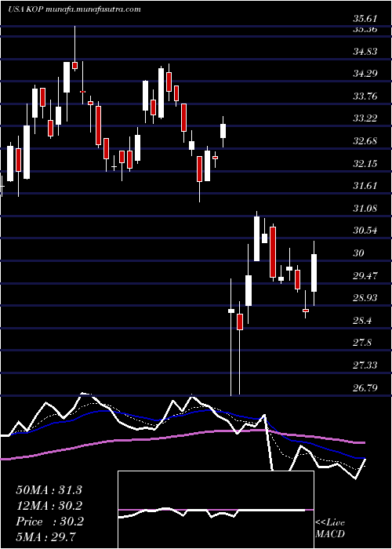The image size is (392, 549).
Task: Click the last white candlestick on the right
Action: [x=314, y=273]
